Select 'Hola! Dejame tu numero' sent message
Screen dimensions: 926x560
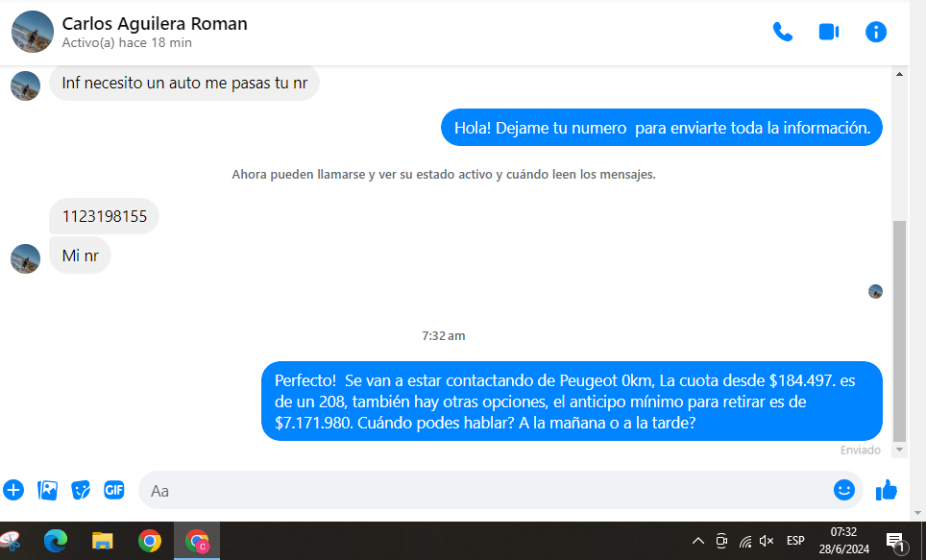662,128
